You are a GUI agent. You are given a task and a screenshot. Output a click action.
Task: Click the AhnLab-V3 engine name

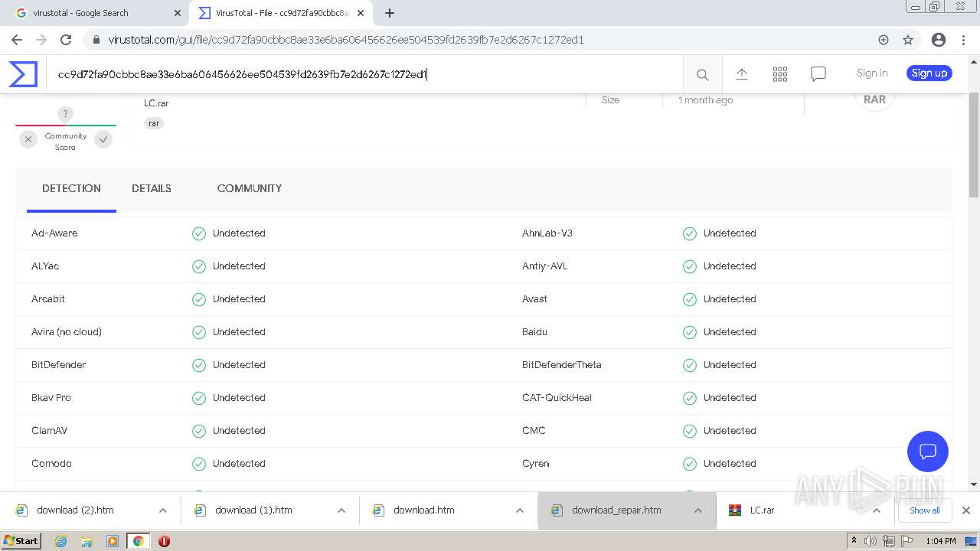547,233
